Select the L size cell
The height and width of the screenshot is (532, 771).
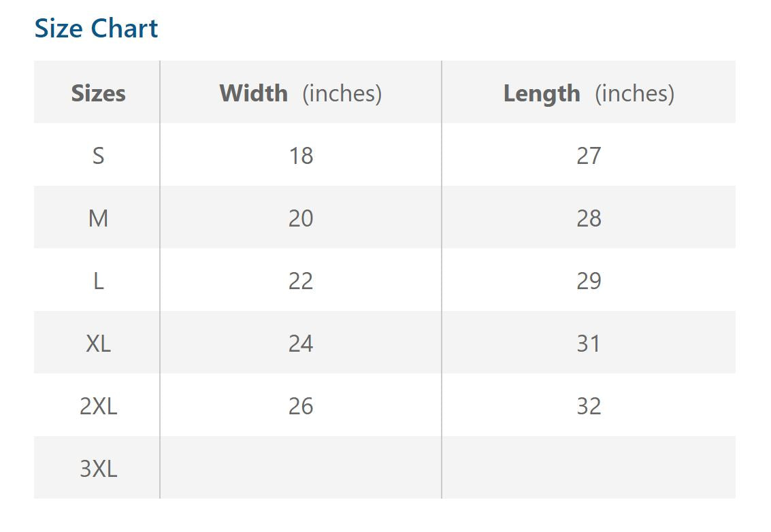[x=98, y=281]
